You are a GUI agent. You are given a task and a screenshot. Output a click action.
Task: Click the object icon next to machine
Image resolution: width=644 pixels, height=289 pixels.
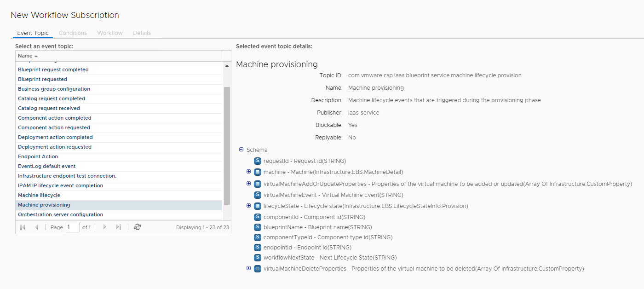tap(257, 172)
